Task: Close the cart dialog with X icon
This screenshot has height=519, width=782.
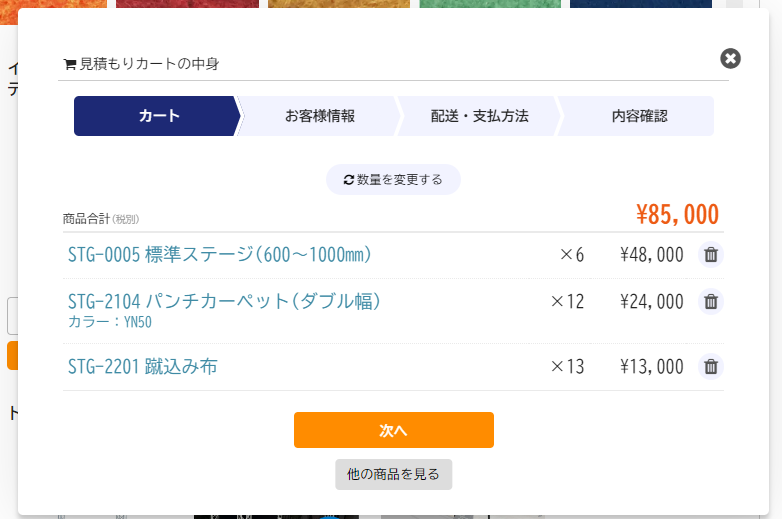Action: [730, 58]
